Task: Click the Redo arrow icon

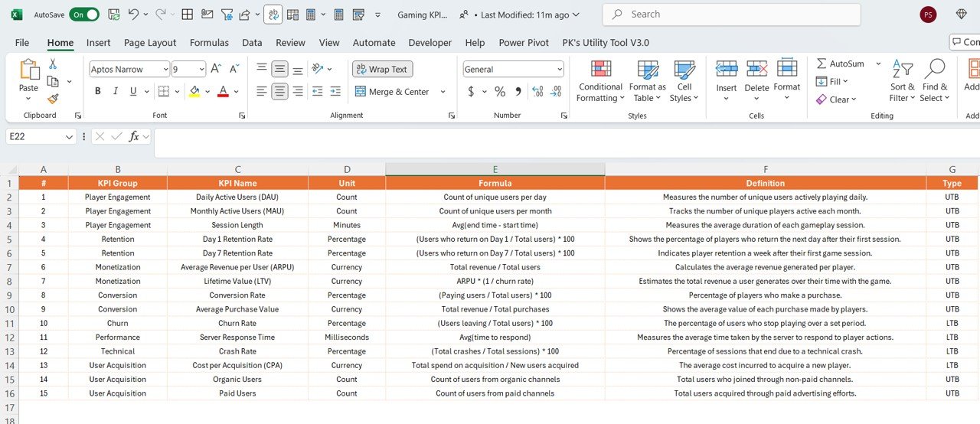Action: coord(161,15)
